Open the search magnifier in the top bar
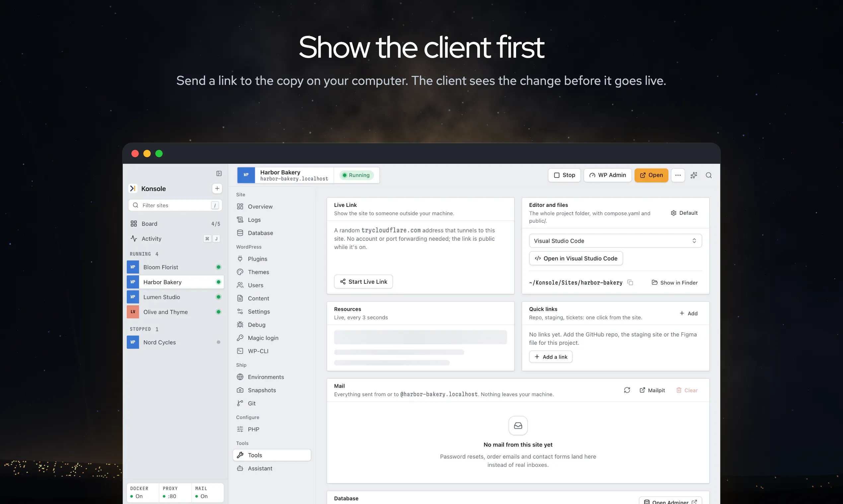The height and width of the screenshot is (504, 843). pos(709,175)
